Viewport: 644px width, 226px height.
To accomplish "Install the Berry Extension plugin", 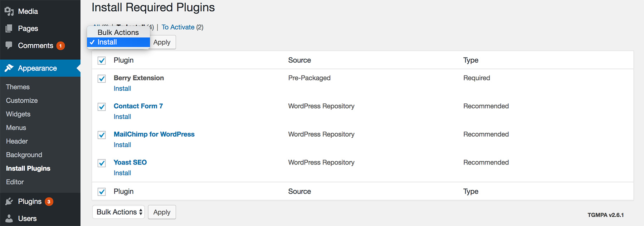I will click(122, 88).
